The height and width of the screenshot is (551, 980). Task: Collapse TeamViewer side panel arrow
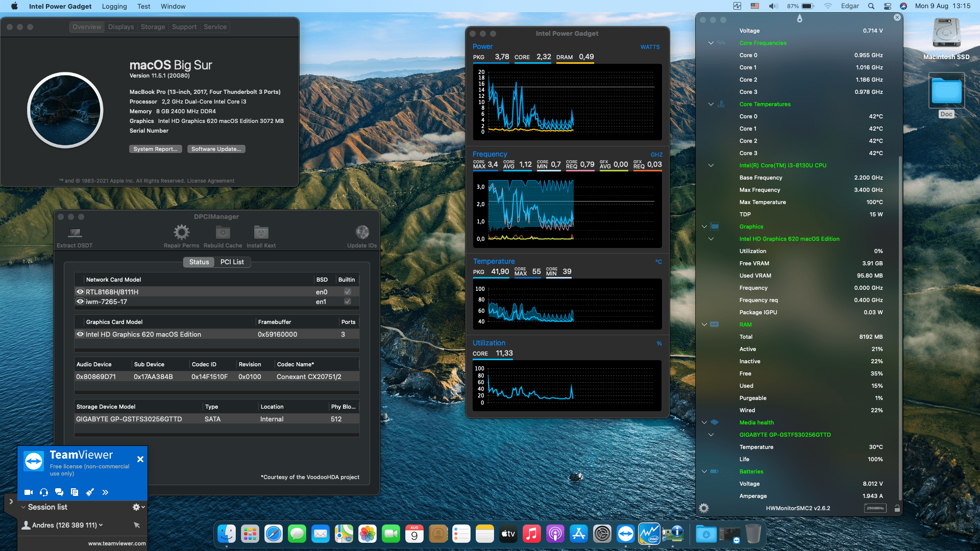point(11,502)
